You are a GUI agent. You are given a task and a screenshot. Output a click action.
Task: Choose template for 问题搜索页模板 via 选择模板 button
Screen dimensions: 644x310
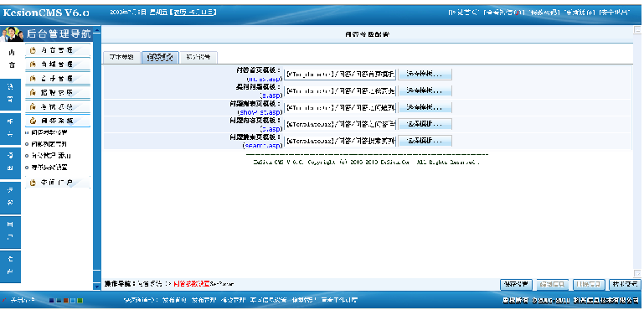tap(425, 141)
